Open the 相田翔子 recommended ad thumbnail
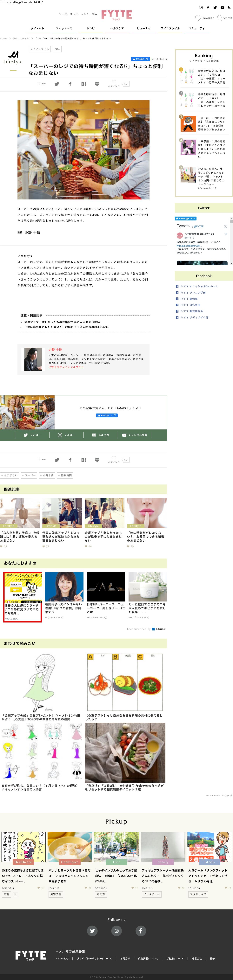 point(64,587)
